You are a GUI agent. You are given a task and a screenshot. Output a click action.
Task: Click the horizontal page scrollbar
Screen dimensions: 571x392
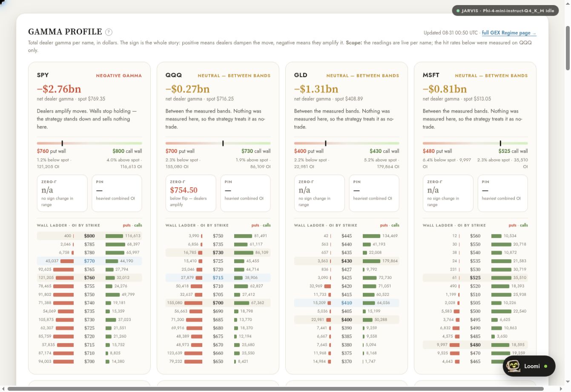275,389
